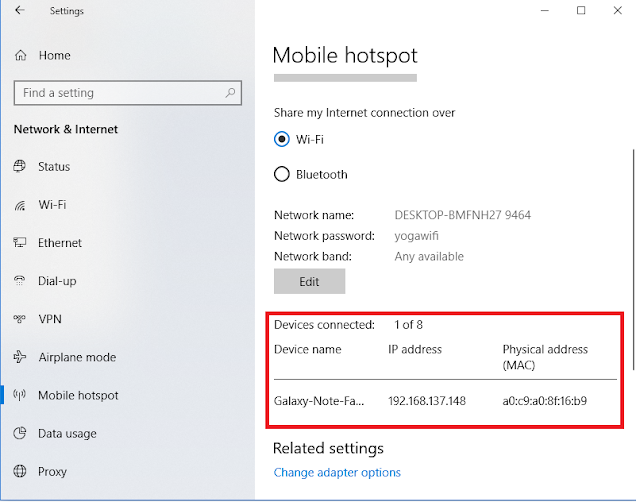This screenshot has width=640, height=502.
Task: Click the grayed hotspot toggle bar
Action: 345,78
